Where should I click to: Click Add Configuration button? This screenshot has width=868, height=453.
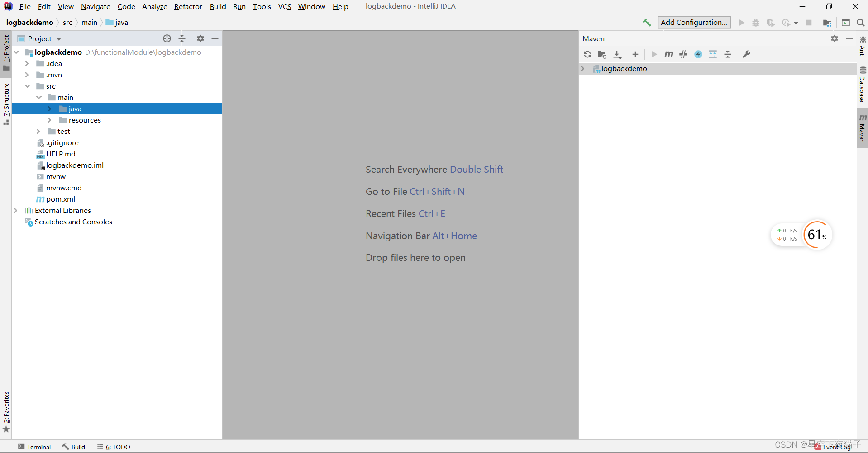694,23
